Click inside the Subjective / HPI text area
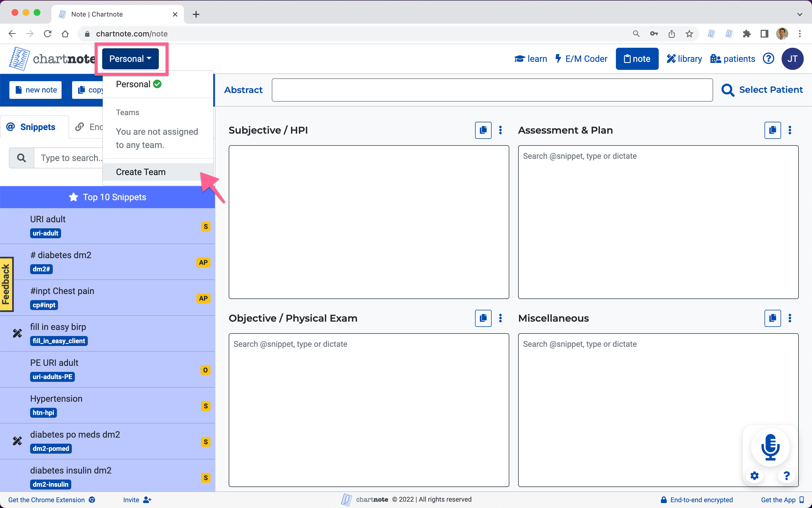 [369, 222]
